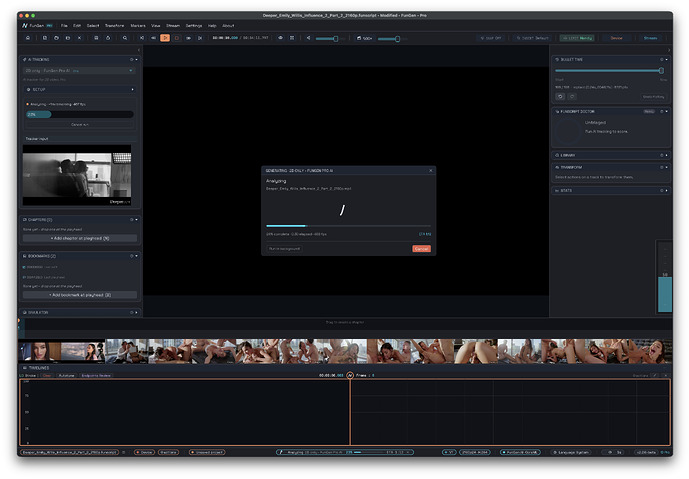Click the X icon in the main toolbar
The width and height of the screenshot is (689, 479).
80,38
